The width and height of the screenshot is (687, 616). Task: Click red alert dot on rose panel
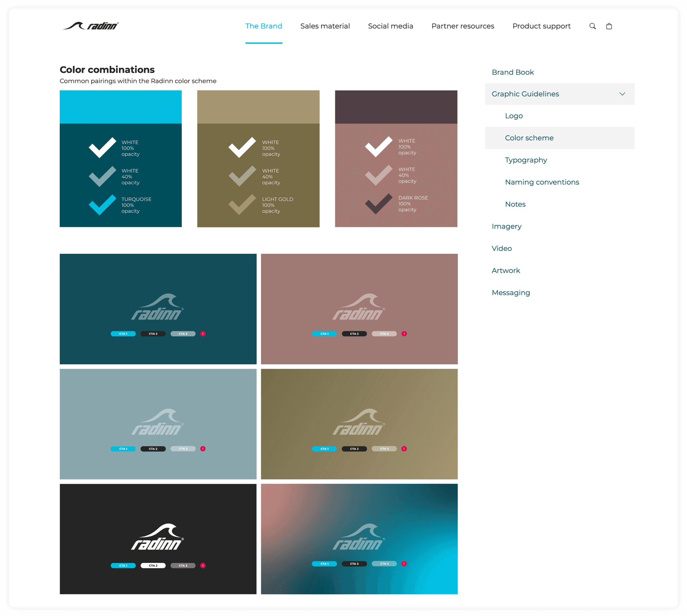coord(404,334)
